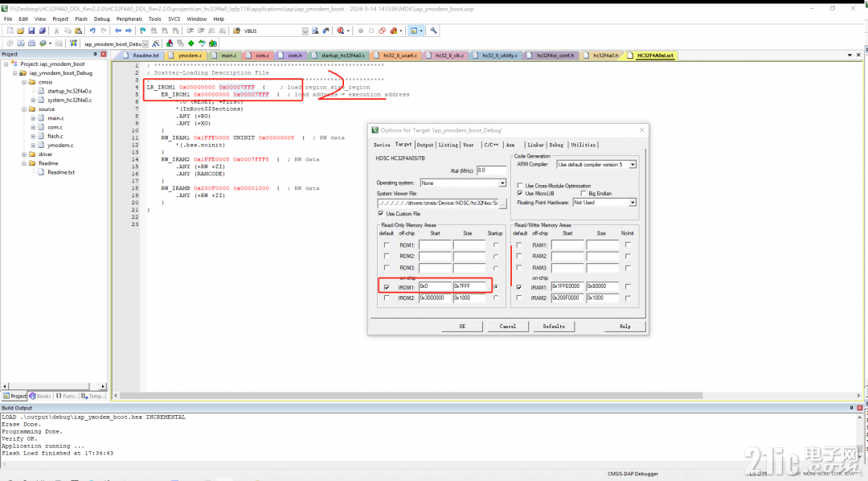Click the window layout icon in toolbar
Image resolution: width=868 pixels, height=481 pixels.
pyautogui.click(x=414, y=31)
